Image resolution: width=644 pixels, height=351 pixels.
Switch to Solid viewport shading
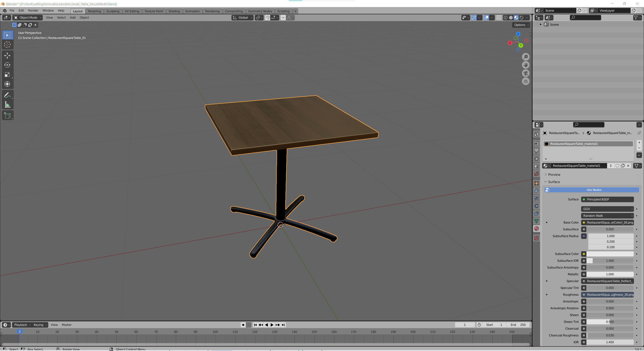(511, 18)
